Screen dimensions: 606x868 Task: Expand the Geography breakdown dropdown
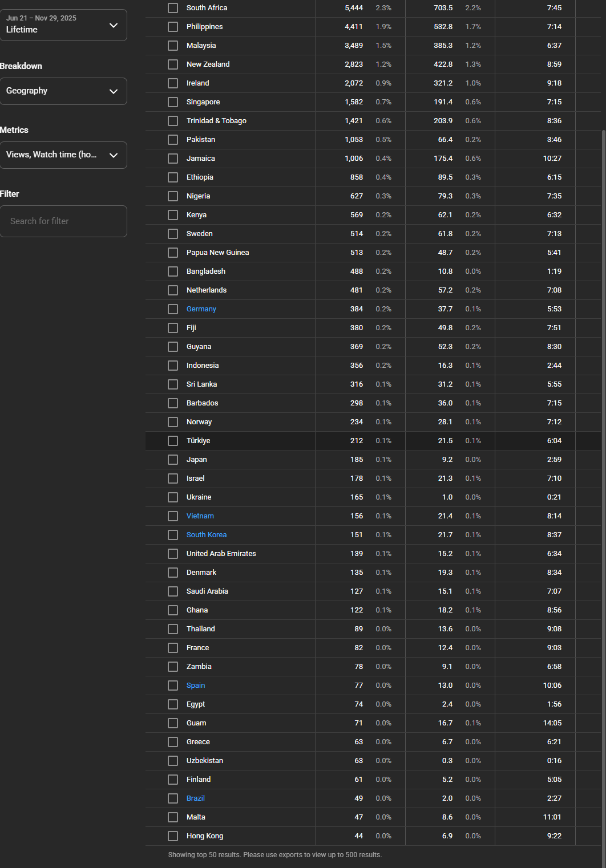click(x=63, y=91)
